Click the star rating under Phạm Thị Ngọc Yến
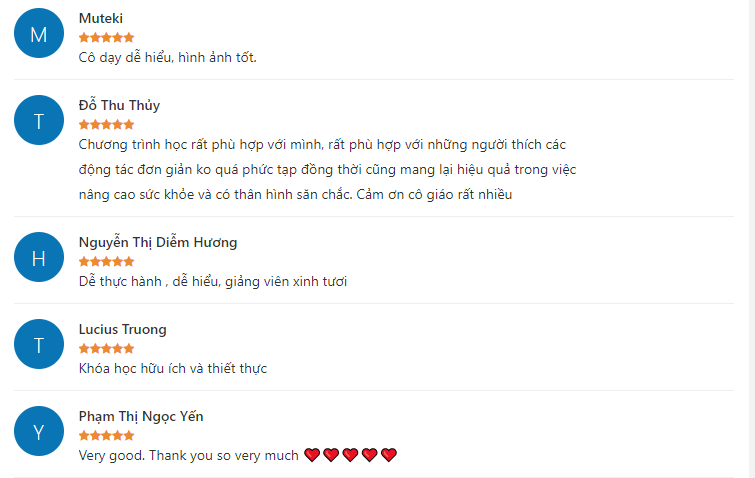This screenshot has width=755, height=478. click(106, 436)
